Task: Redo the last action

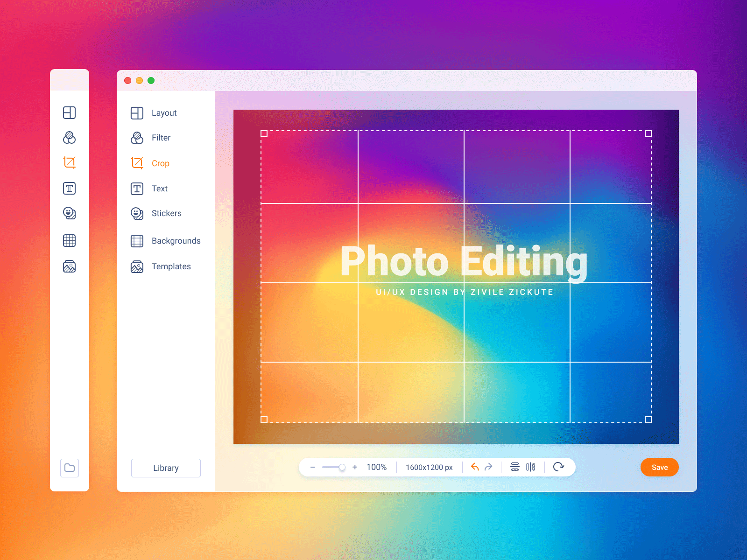Action: point(488,467)
